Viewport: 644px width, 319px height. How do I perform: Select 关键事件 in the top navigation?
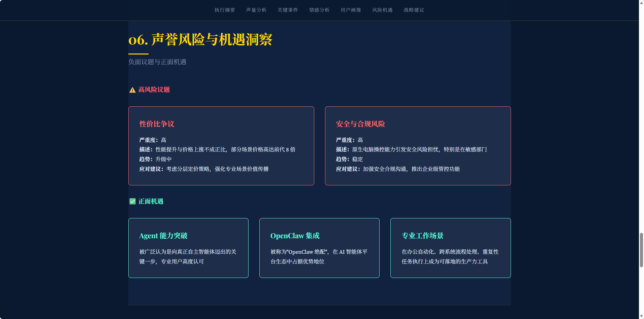[x=288, y=10]
